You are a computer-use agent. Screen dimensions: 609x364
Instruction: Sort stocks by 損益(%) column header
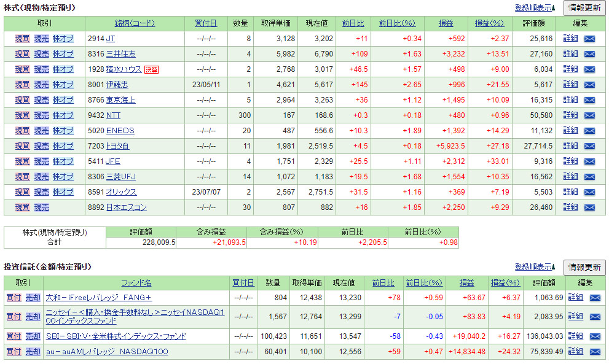489,23
